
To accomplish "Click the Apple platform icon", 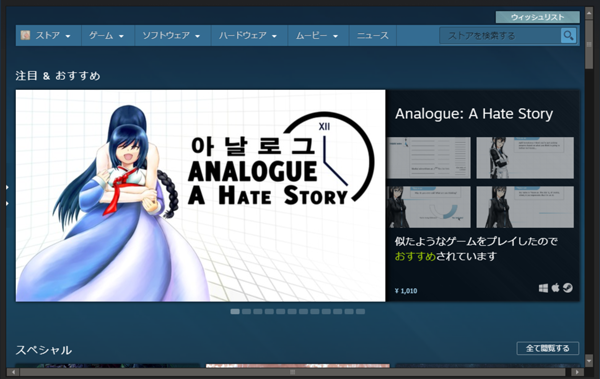I will point(555,288).
